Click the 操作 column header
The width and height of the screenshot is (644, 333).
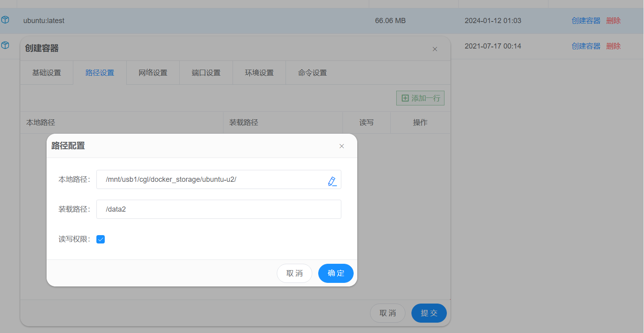coord(420,123)
